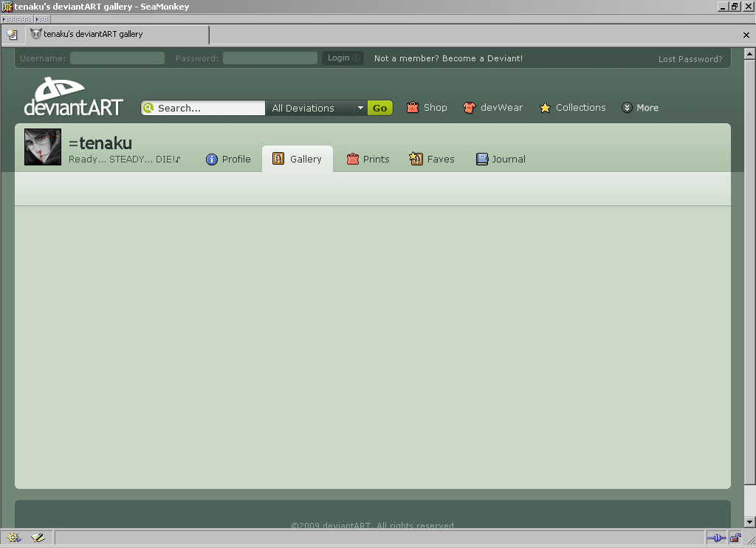Click tenaku's avatar image
Image resolution: width=756 pixels, height=548 pixels.
[x=43, y=147]
